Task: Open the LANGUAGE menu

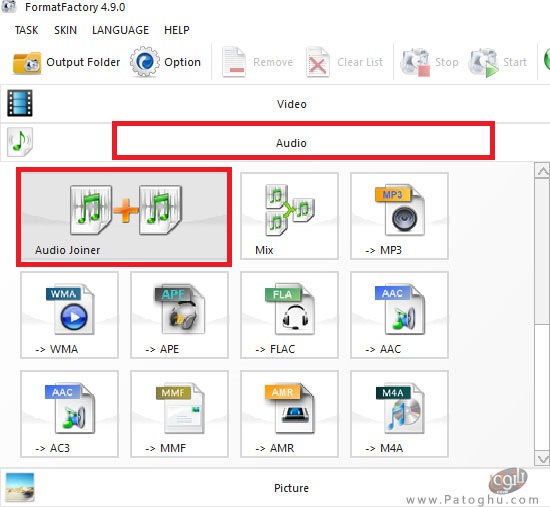Action: coord(120,30)
